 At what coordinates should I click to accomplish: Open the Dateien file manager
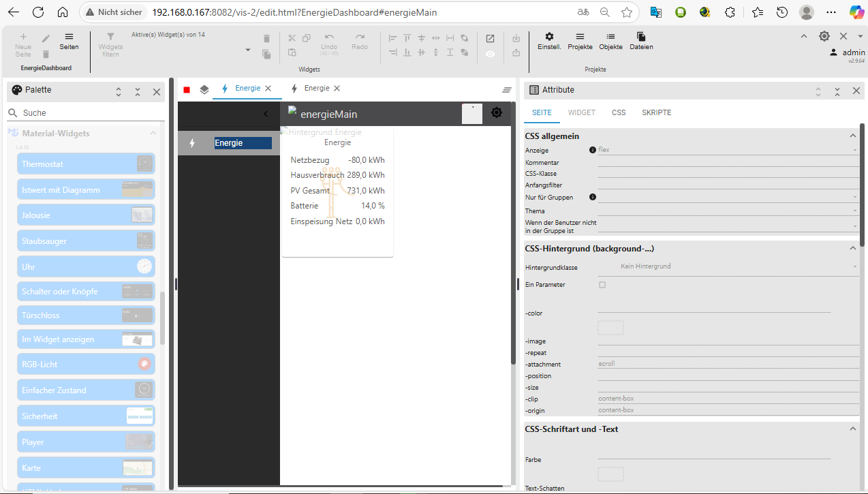tap(641, 41)
